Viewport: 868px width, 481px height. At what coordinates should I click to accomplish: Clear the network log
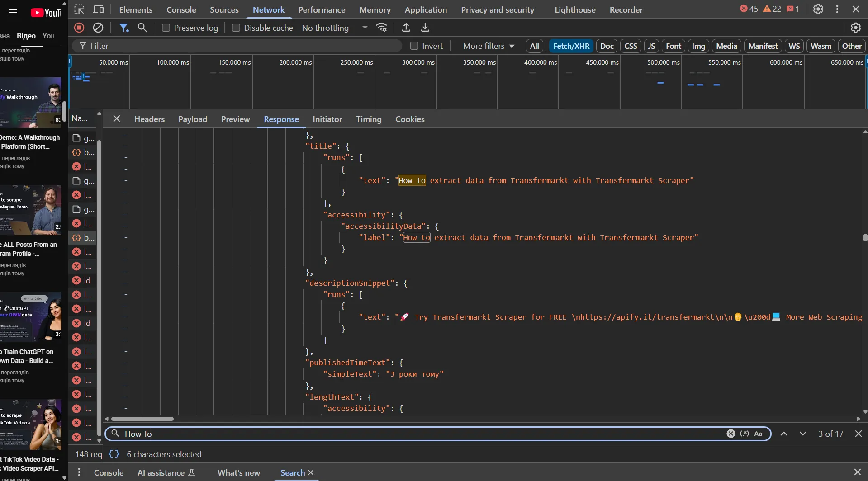point(98,28)
